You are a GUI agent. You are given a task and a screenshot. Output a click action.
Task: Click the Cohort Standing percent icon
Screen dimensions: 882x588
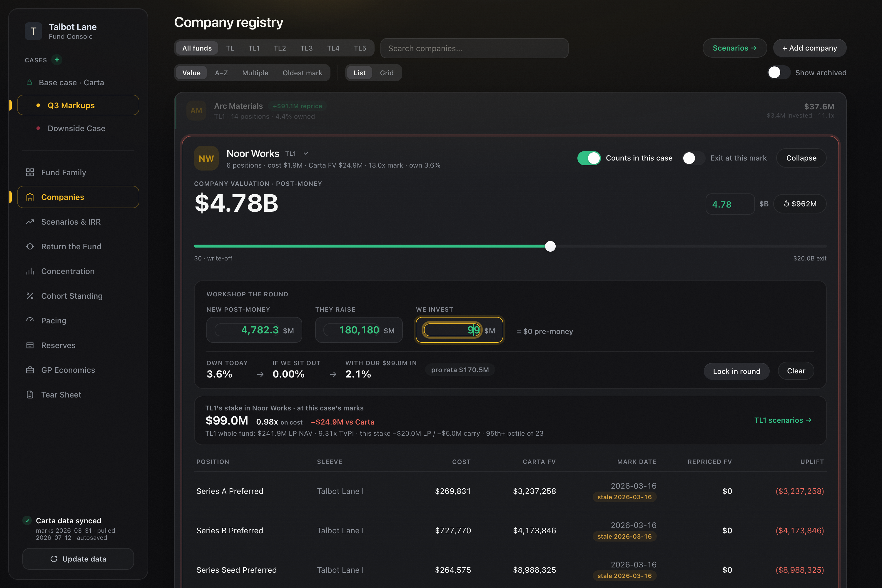[x=30, y=296]
